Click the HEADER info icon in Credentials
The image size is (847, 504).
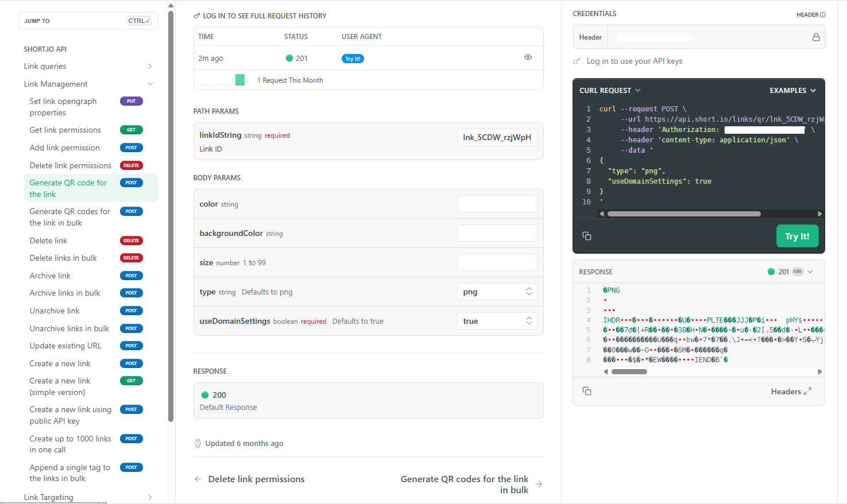tap(822, 15)
